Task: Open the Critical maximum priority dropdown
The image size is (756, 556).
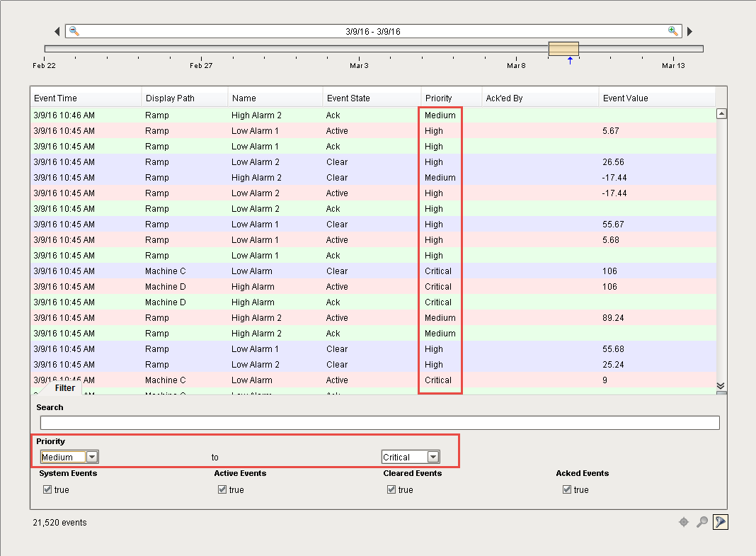Action: (433, 457)
